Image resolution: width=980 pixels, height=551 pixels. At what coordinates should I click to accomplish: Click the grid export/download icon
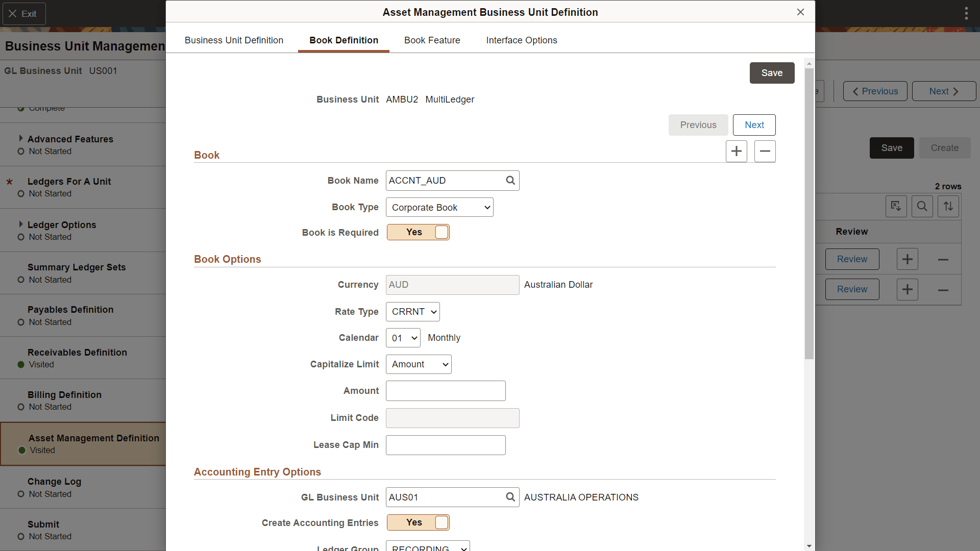pyautogui.click(x=896, y=206)
